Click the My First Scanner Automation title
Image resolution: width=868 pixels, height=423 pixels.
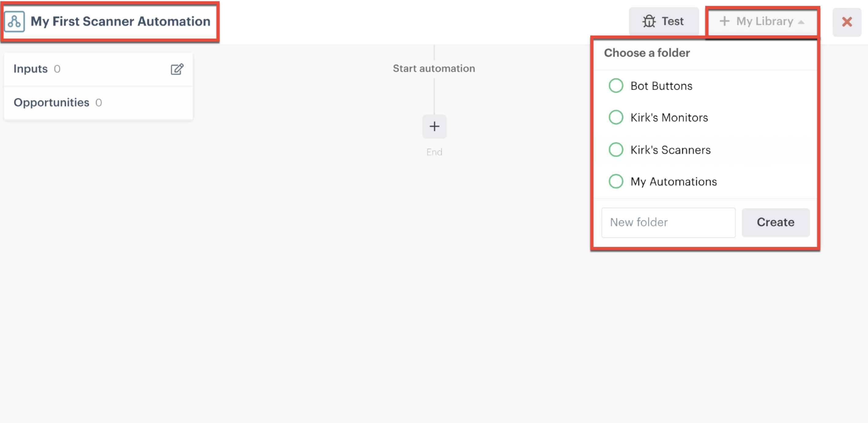(x=120, y=21)
